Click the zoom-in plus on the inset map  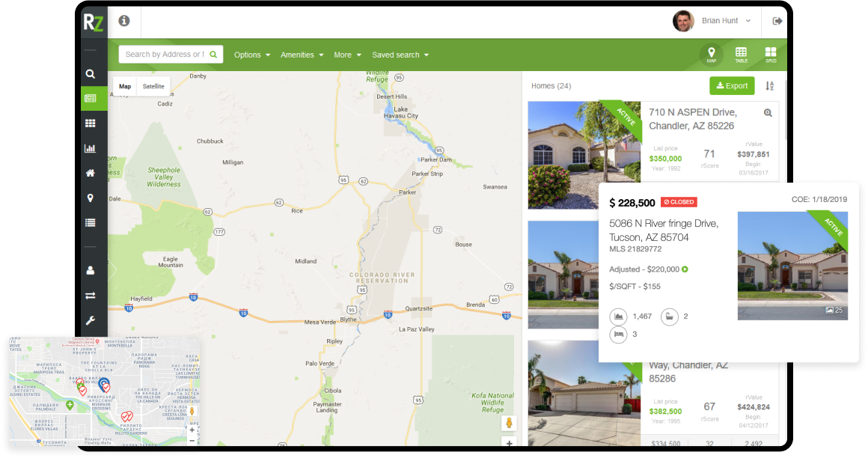click(x=192, y=430)
